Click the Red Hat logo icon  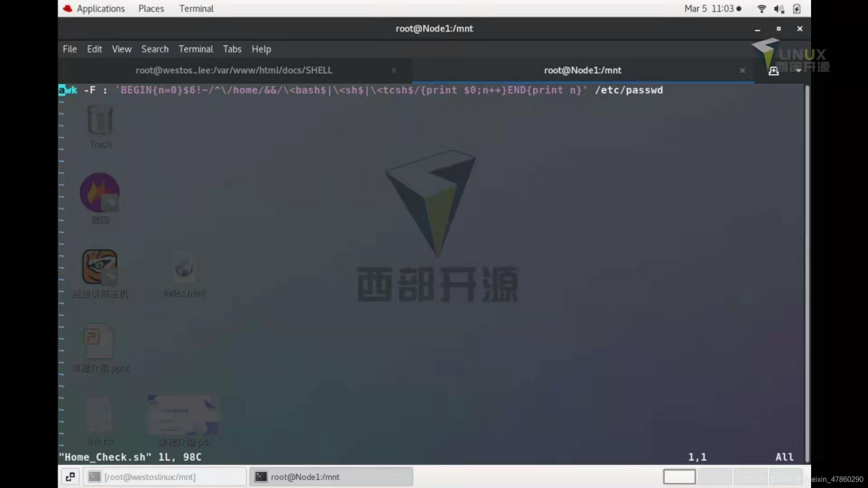[67, 8]
